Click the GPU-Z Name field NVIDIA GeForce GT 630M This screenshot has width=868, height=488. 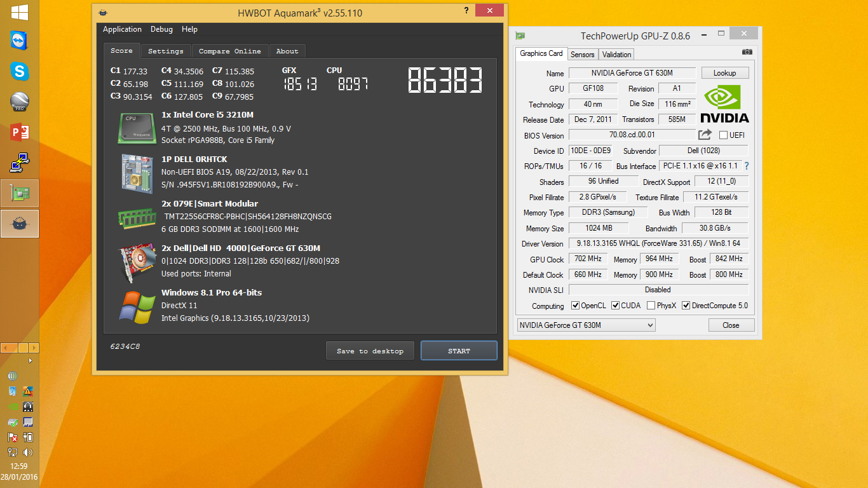[632, 73]
